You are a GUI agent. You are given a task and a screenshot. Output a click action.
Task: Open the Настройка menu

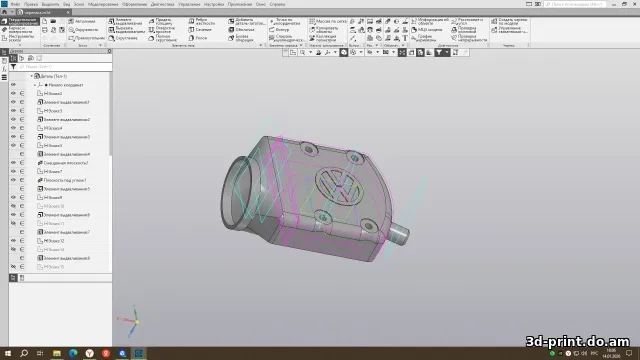point(214,4)
